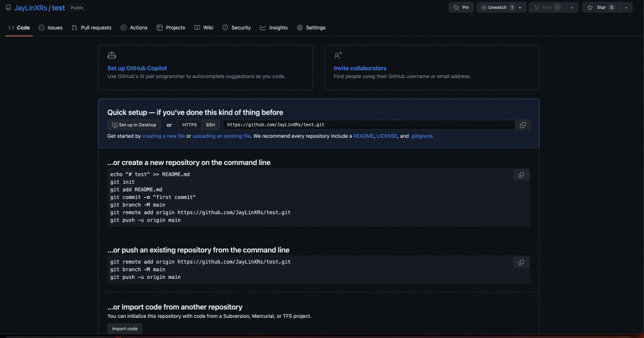The image size is (644, 338).
Task: Copy the push existing repository commands
Action: tap(521, 262)
